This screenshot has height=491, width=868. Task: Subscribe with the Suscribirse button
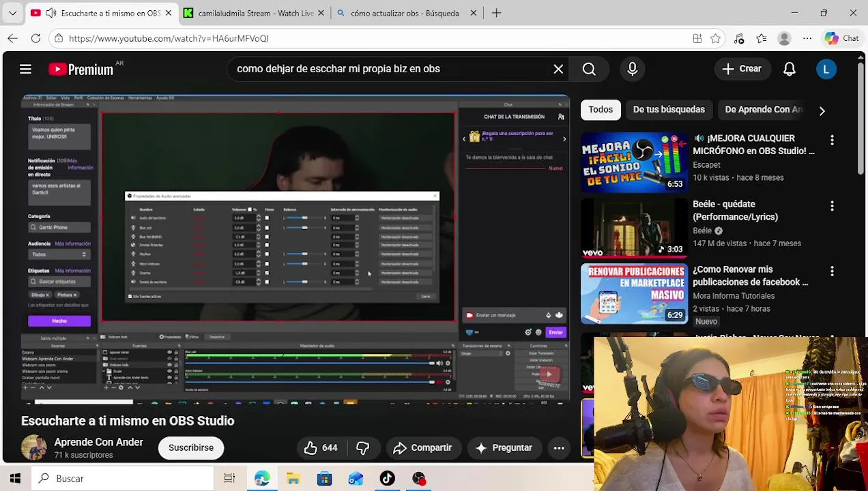tap(191, 447)
